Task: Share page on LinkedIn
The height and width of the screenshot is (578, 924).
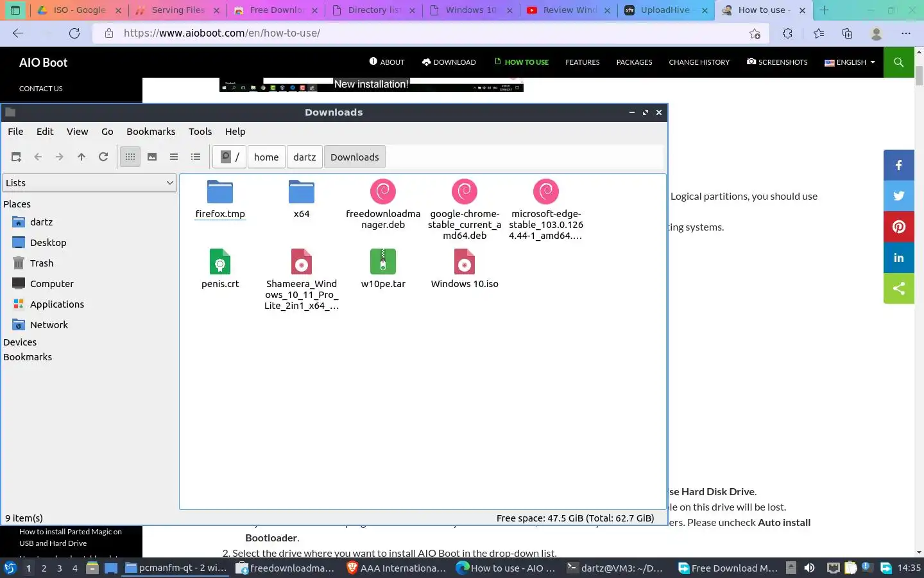Action: (x=898, y=258)
